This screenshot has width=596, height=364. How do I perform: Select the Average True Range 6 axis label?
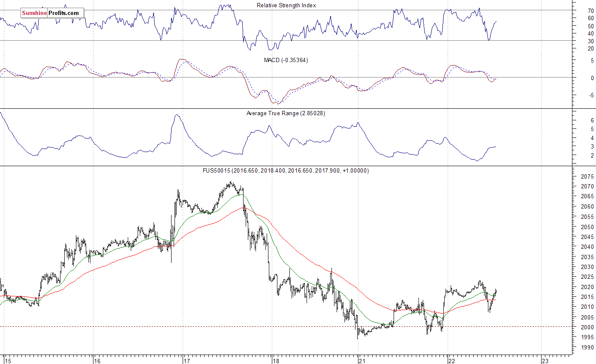tap(593, 121)
